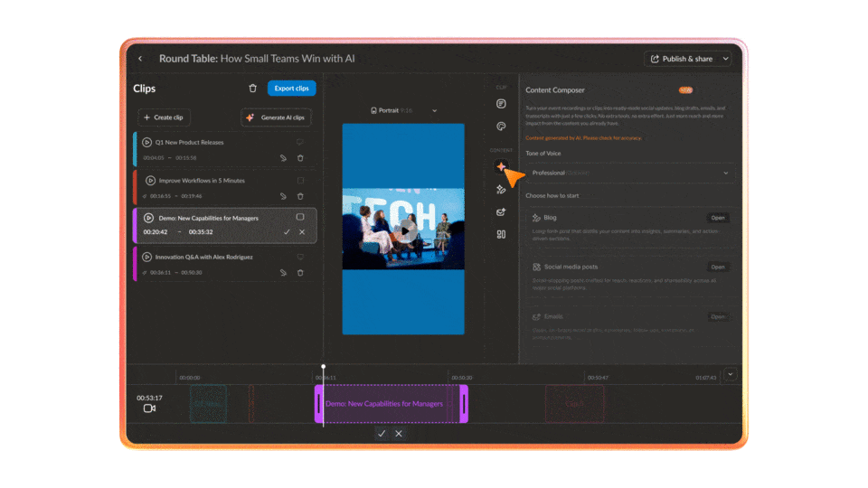This screenshot has width=868, height=488.
Task: Click the orange badge next to Content Composer
Action: coord(685,90)
